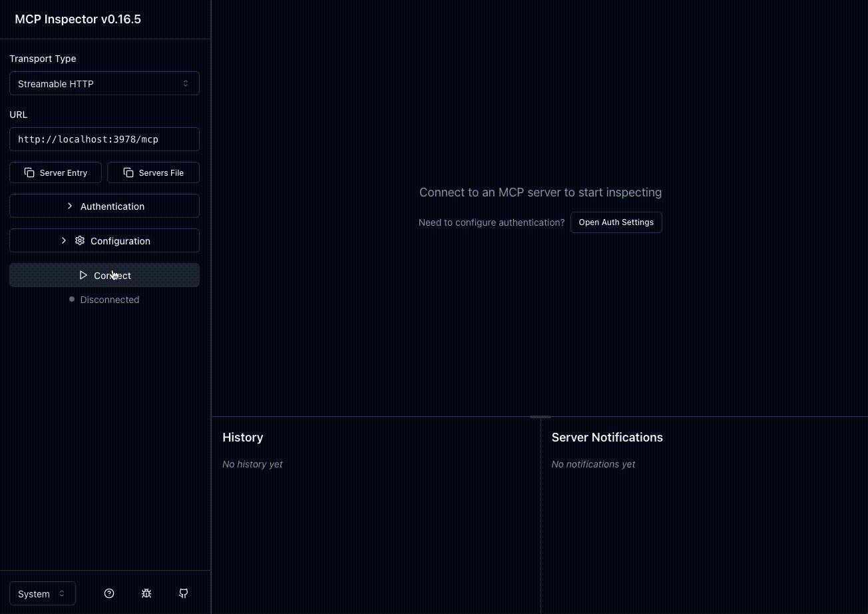The width and height of the screenshot is (868, 614).
Task: Open the System theme selector
Action: (x=42, y=593)
